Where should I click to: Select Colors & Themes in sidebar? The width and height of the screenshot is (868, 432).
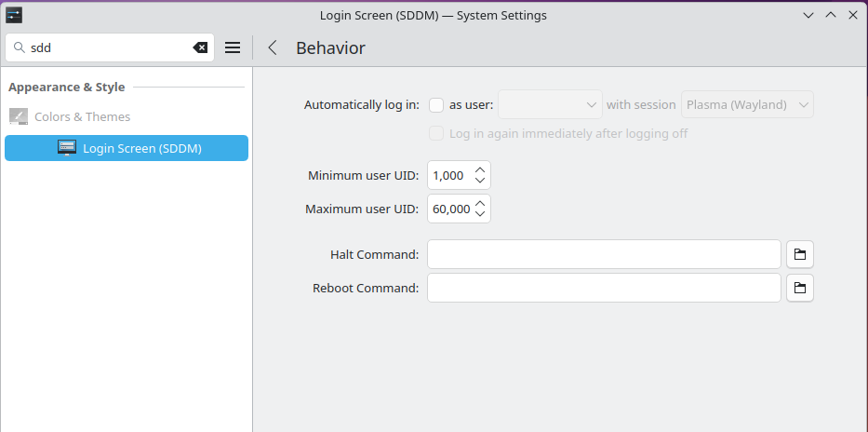pyautogui.click(x=82, y=116)
